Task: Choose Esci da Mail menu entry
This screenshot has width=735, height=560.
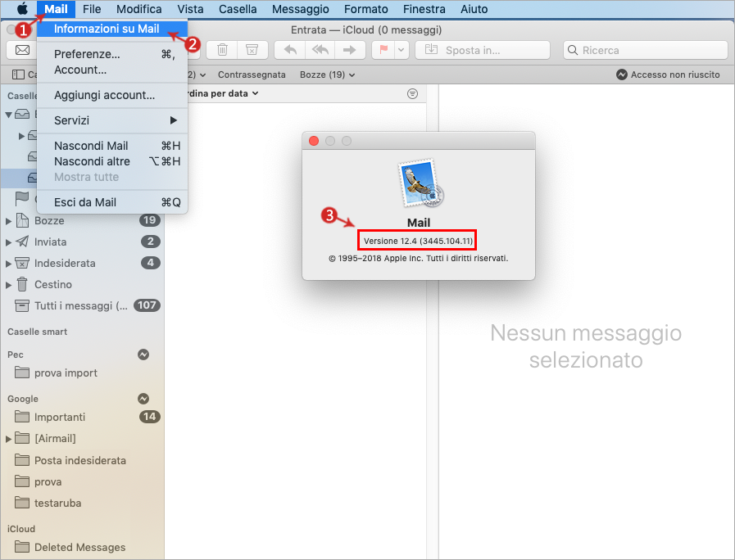Action: 85,202
